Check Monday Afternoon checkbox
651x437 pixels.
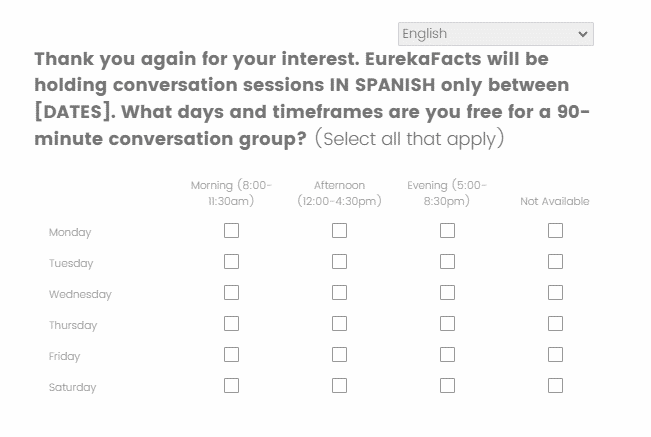pos(339,231)
